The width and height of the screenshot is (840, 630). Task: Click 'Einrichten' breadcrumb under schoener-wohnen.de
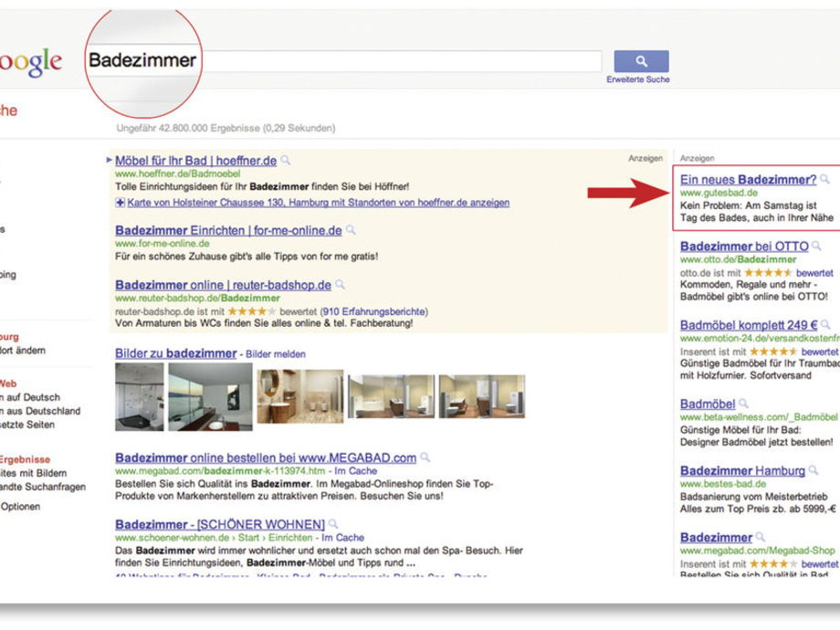290,537
